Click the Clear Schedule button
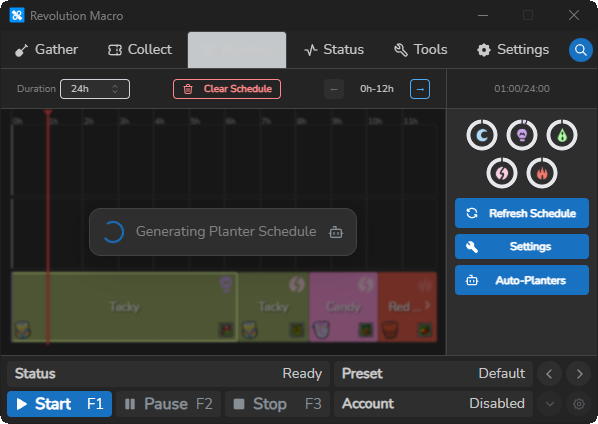This screenshot has width=598, height=424. (227, 89)
